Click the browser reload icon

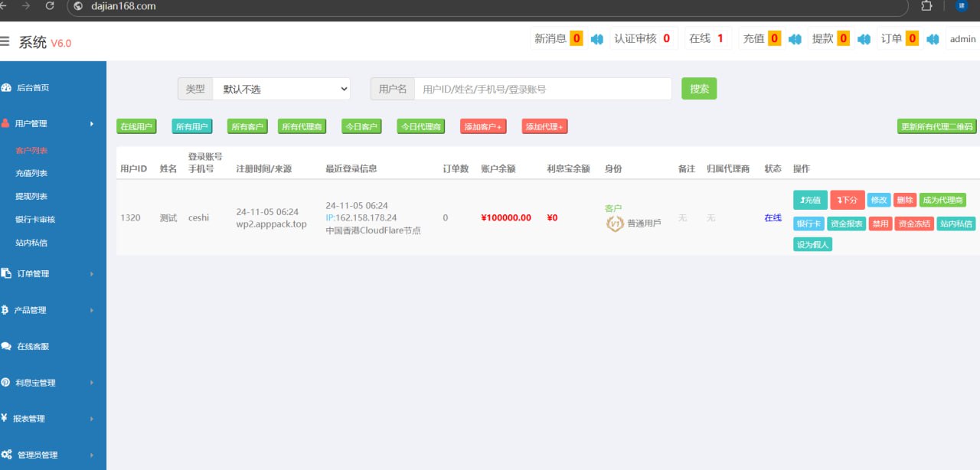click(50, 6)
